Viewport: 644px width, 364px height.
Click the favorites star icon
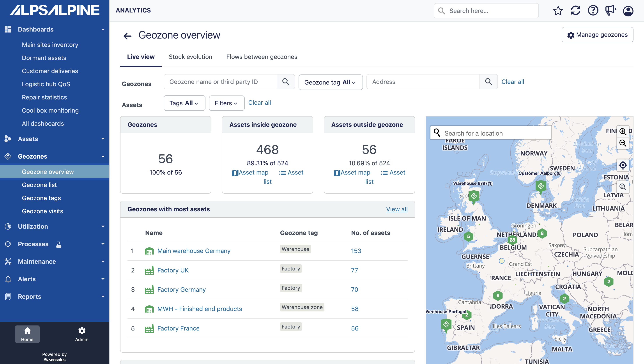click(558, 11)
